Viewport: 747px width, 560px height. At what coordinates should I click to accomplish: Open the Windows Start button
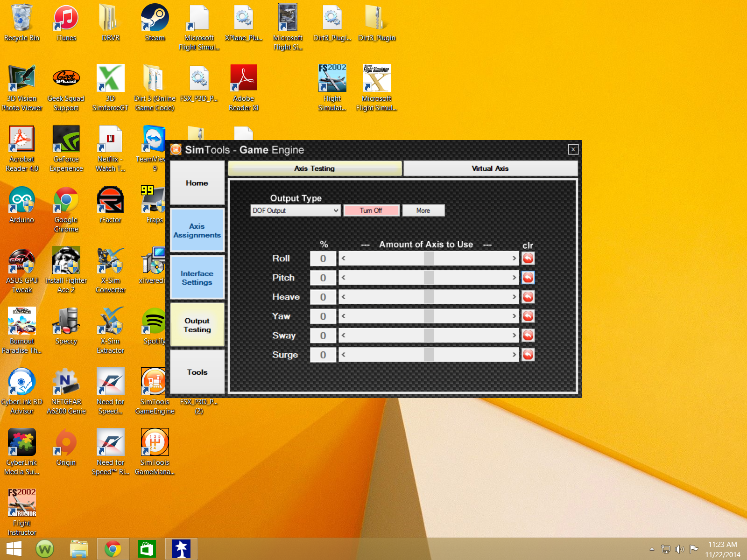pos(14,549)
